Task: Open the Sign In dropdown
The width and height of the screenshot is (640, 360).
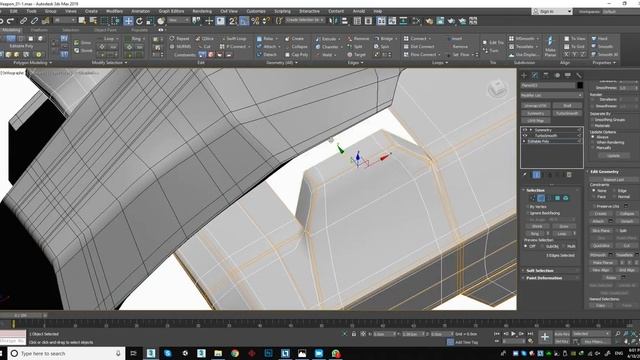Action: [552, 12]
